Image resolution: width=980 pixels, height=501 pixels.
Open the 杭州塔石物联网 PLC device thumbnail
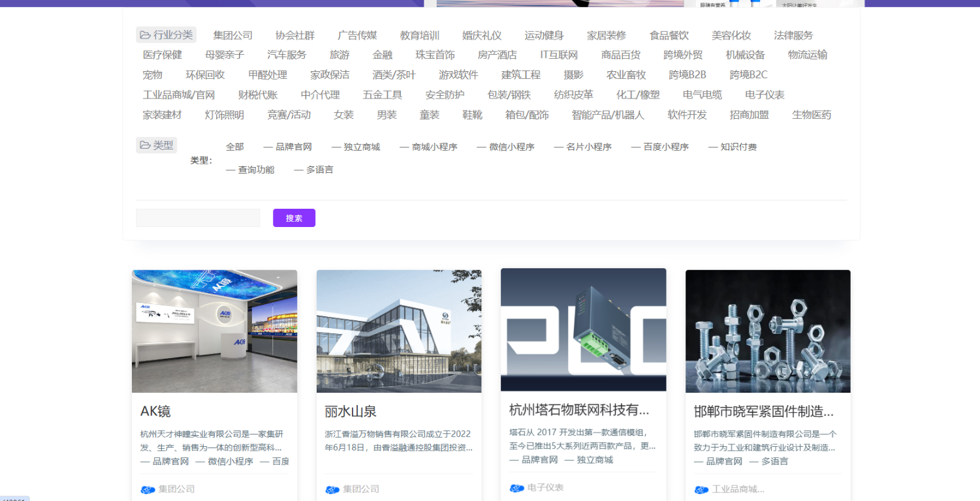(x=584, y=330)
